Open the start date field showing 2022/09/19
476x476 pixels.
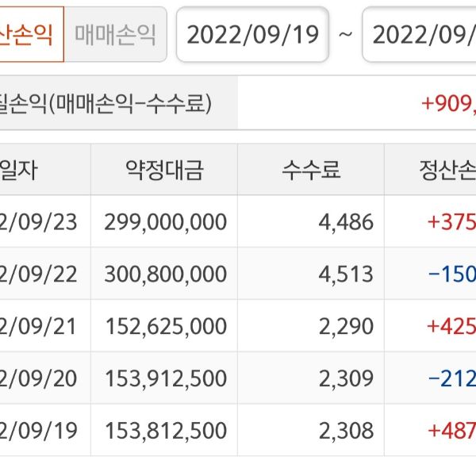(252, 34)
